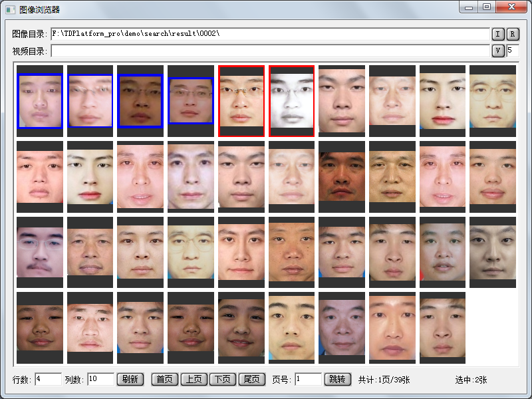Close the 图像浏览器 window
Viewport: 532px width, 399px height.
511,7
